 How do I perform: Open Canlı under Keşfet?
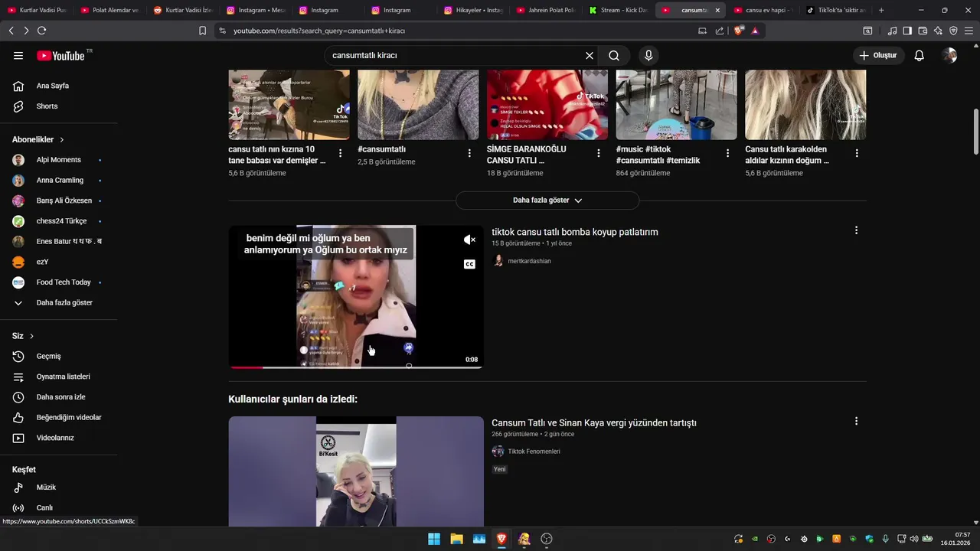click(58, 507)
